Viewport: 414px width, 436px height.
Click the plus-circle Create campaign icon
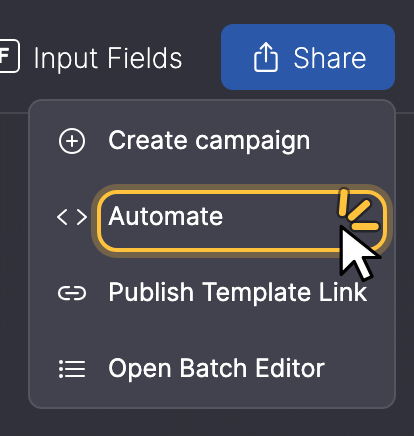(x=72, y=141)
